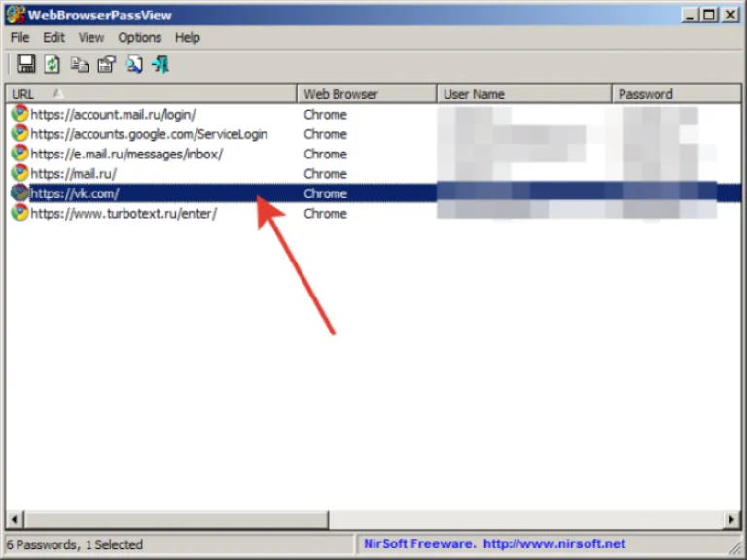Open the nirsoft.net link in status bar
The height and width of the screenshot is (560, 747).
[x=554, y=543]
